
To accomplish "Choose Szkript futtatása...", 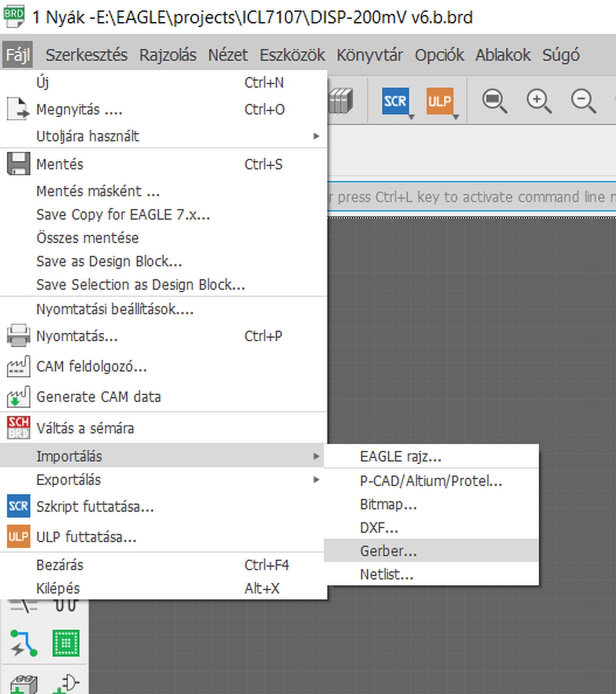I will [164, 506].
